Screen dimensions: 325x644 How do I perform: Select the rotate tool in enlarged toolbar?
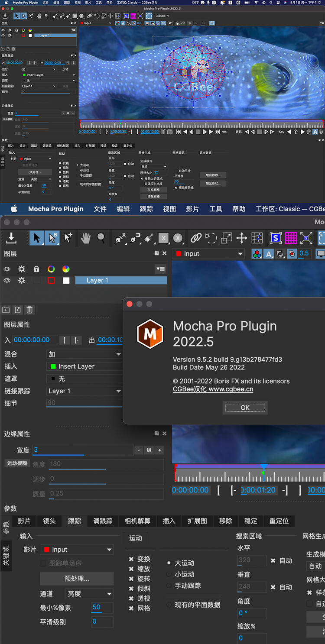(211, 238)
